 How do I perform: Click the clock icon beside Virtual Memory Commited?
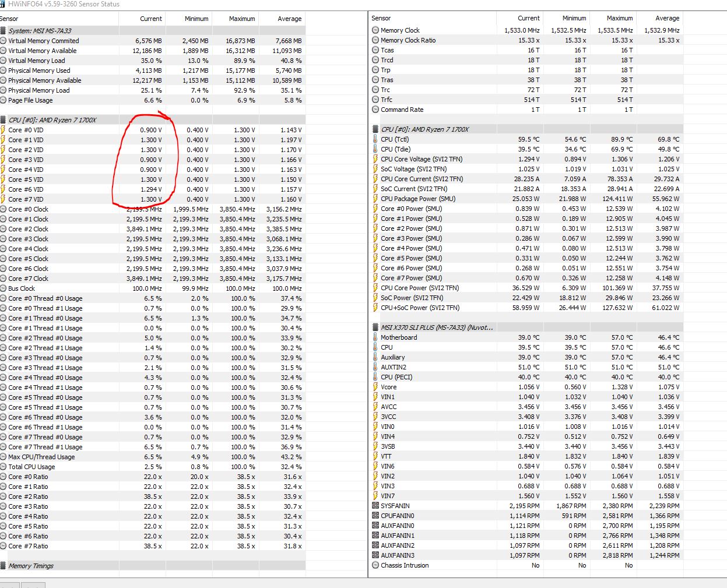3,41
